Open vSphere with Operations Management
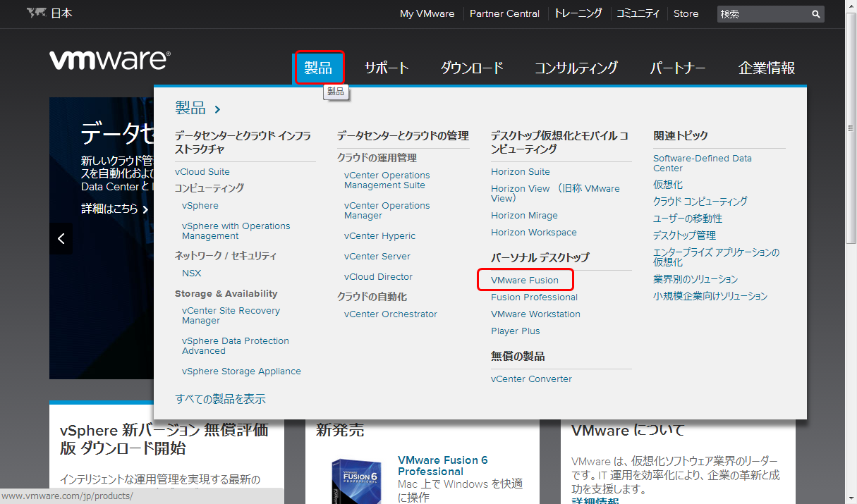857x504 pixels. [x=236, y=231]
